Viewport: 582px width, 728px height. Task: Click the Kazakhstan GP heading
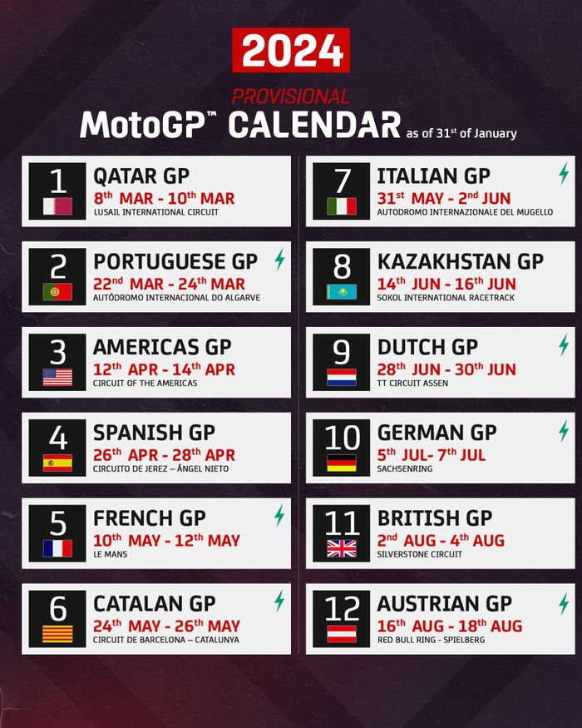click(460, 262)
